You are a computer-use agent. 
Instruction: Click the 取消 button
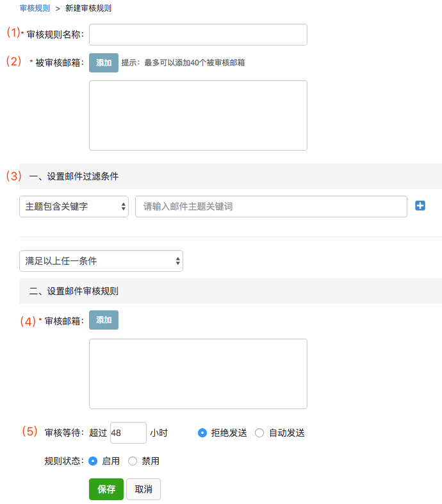pos(143,489)
